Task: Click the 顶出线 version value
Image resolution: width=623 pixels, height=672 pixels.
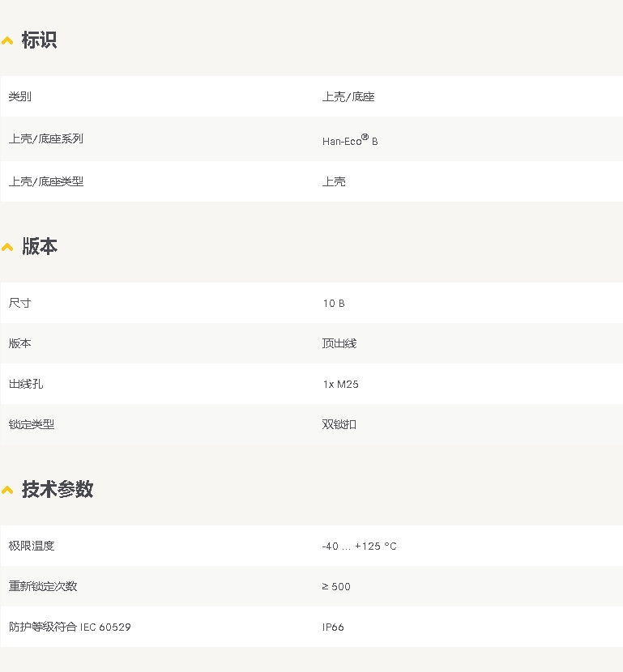Action: [339, 343]
